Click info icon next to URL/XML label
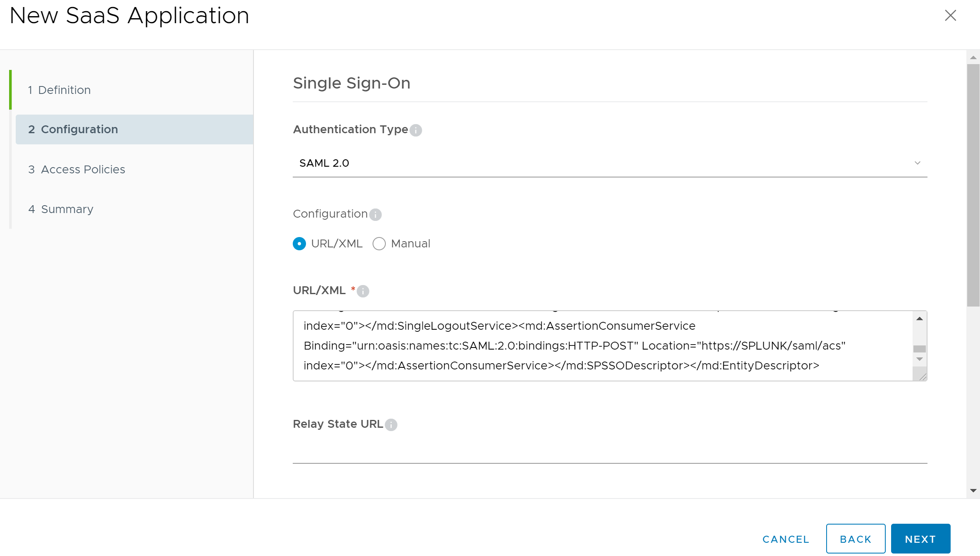980x556 pixels. [x=363, y=291]
